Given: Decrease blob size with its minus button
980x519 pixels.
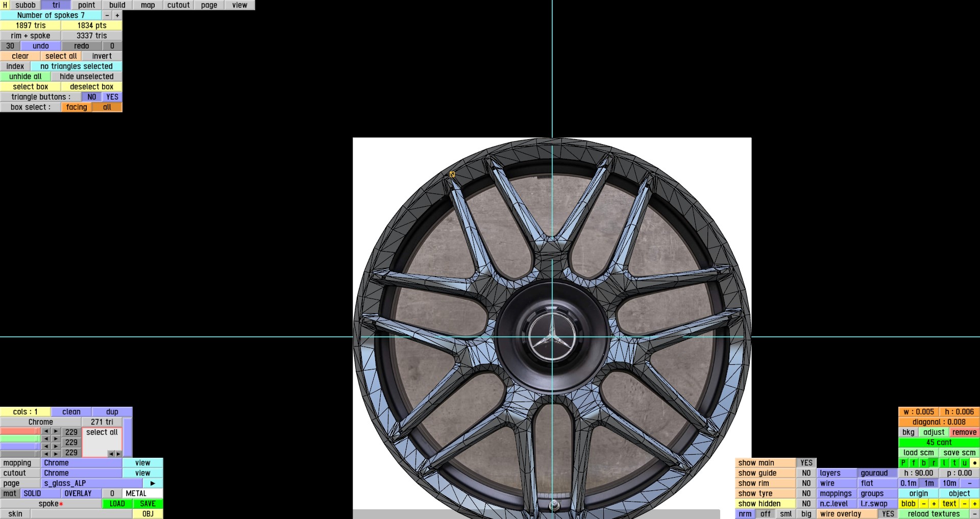Looking at the screenshot, I should pyautogui.click(x=924, y=504).
